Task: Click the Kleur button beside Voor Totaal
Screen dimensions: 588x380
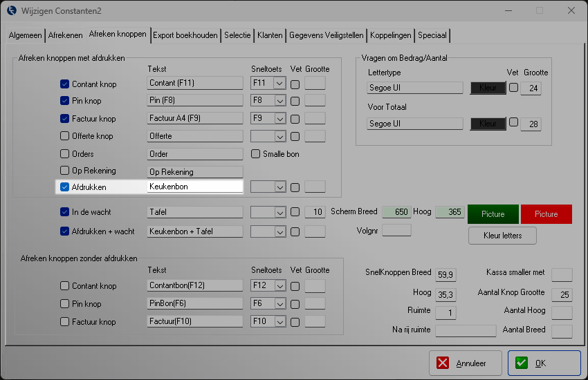Action: pyautogui.click(x=487, y=124)
